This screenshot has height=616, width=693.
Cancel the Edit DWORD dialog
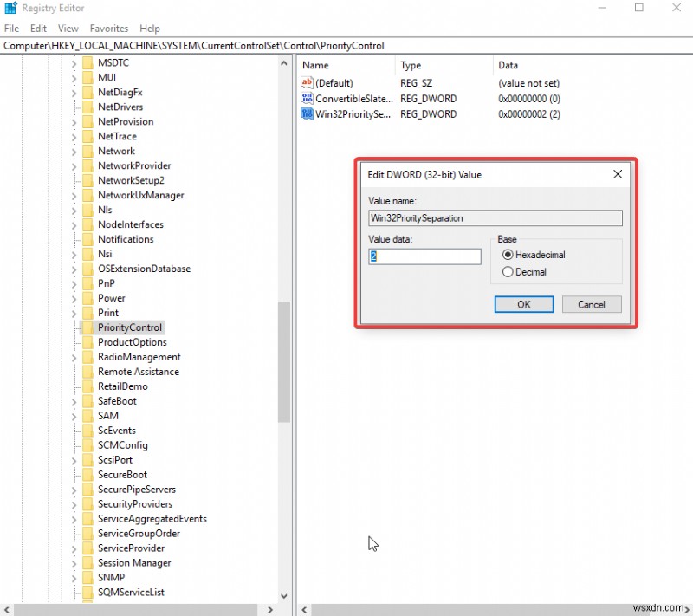(x=592, y=304)
